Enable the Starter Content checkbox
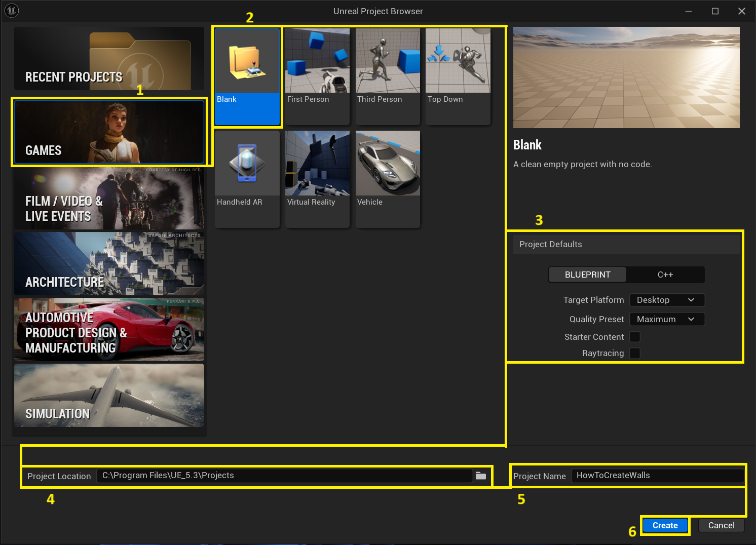The height and width of the screenshot is (545, 756). [x=635, y=337]
